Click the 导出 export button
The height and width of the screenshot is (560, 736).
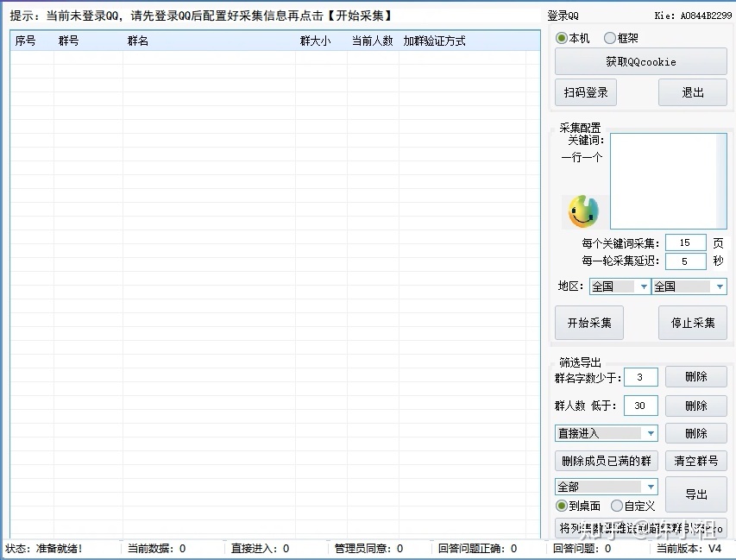click(x=695, y=494)
